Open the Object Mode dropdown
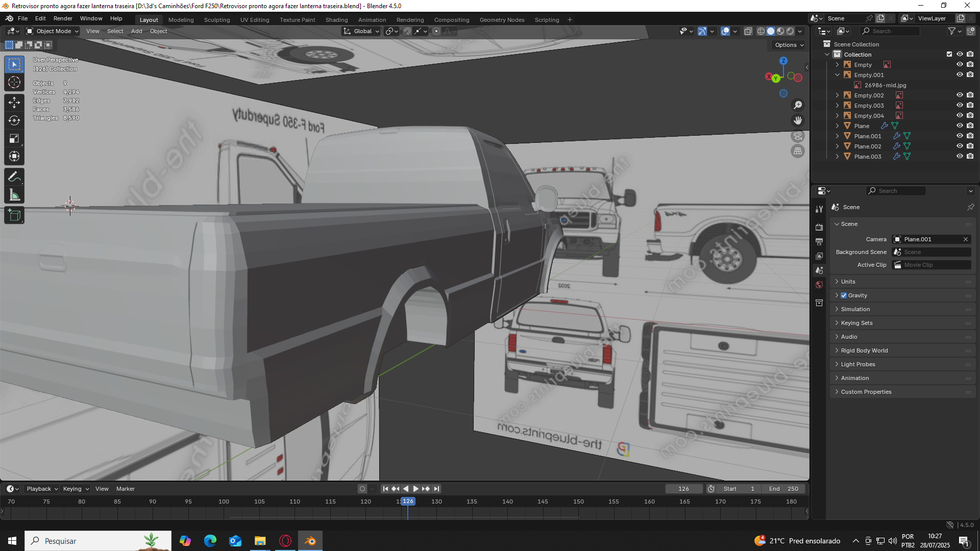The width and height of the screenshot is (980, 551). pyautogui.click(x=53, y=31)
